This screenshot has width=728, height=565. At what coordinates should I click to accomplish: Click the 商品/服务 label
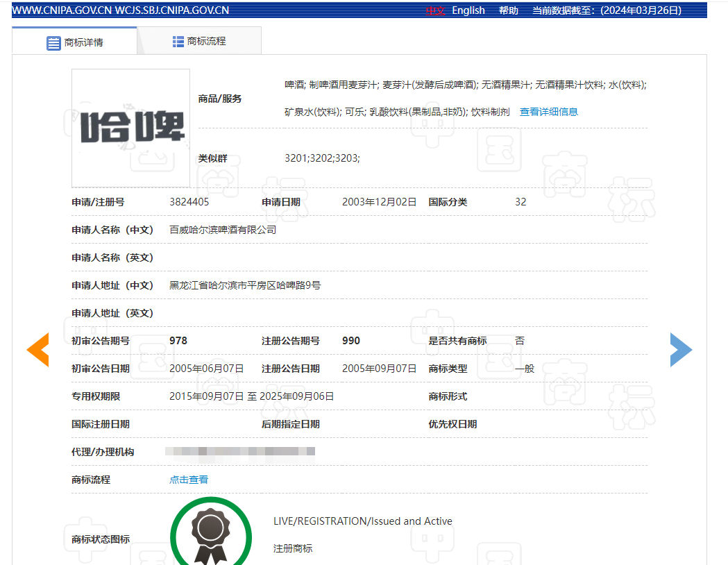pyautogui.click(x=219, y=99)
